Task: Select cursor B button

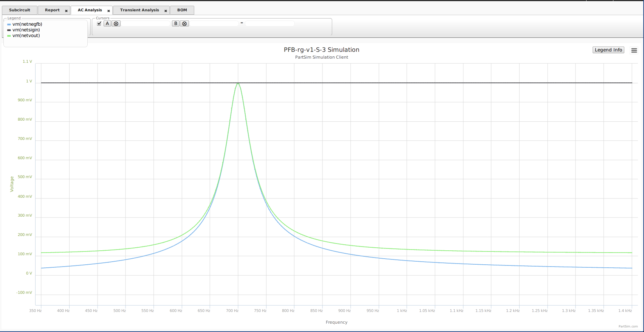Action: point(176,23)
